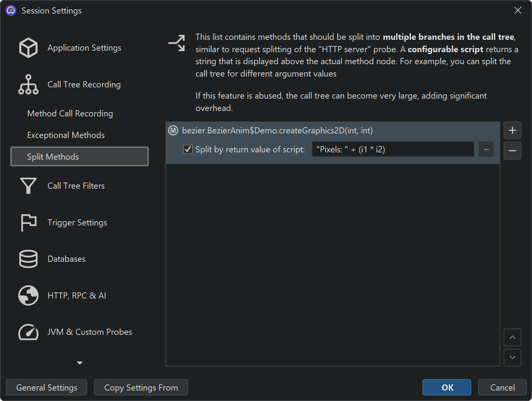Select the createGraphics2D method entry
Image resolution: width=532 pixels, height=401 pixels.
(x=277, y=131)
